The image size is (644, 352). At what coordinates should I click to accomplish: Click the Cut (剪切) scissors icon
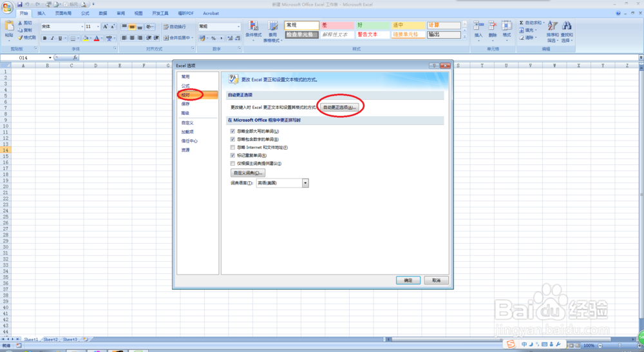[20, 23]
